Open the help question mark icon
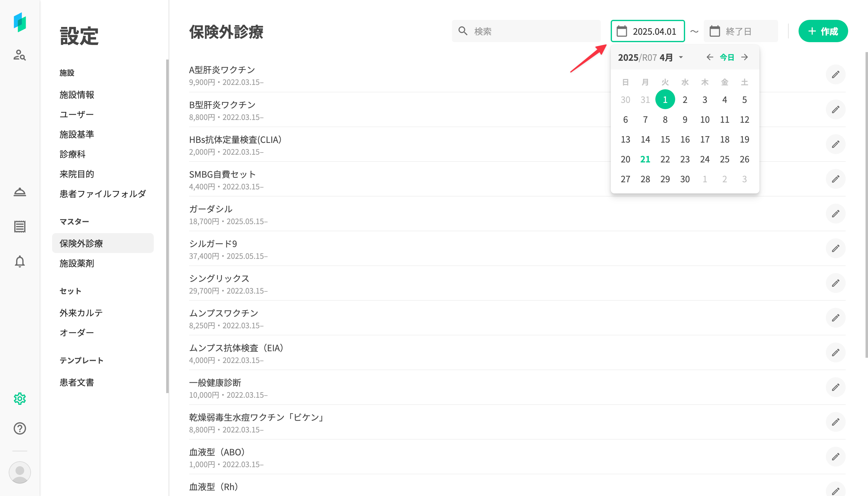This screenshot has height=496, width=868. (x=20, y=428)
